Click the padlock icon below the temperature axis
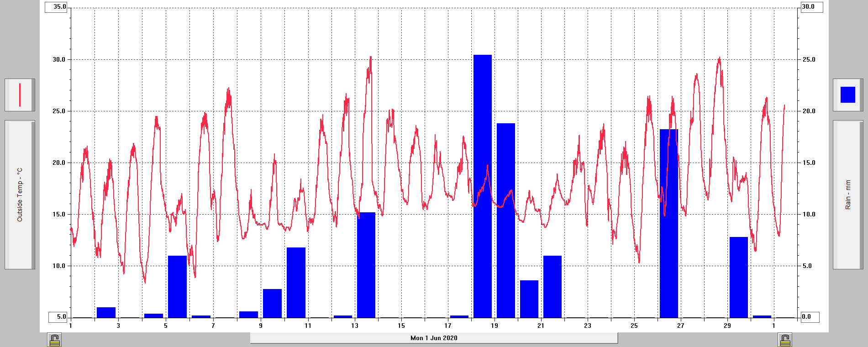Image resolution: width=868 pixels, height=347 pixels. 54,340
